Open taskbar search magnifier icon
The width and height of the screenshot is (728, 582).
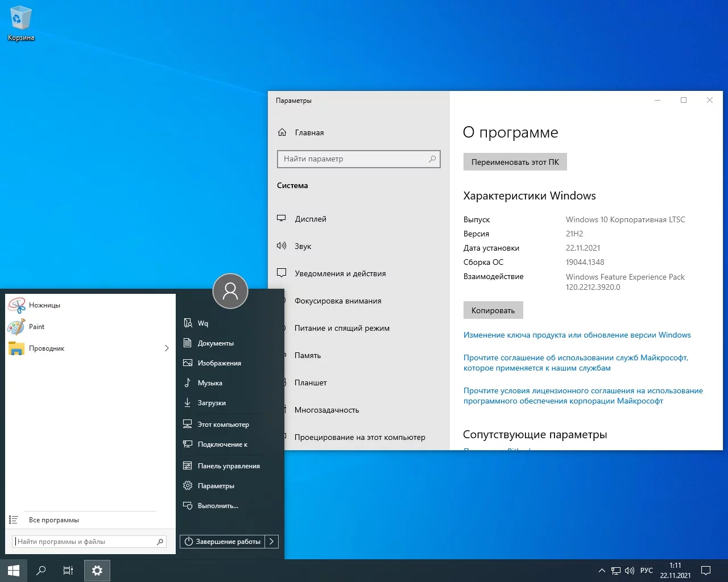pos(41,571)
